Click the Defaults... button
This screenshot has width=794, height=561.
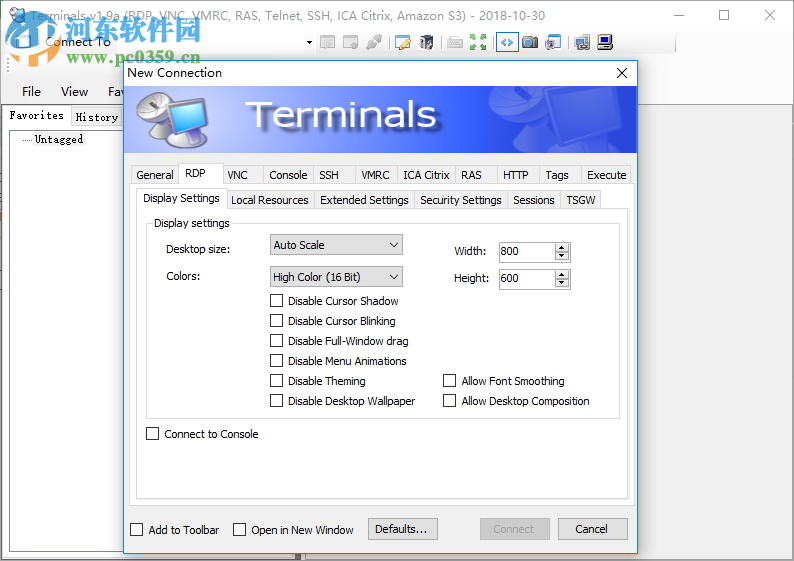[x=403, y=529]
